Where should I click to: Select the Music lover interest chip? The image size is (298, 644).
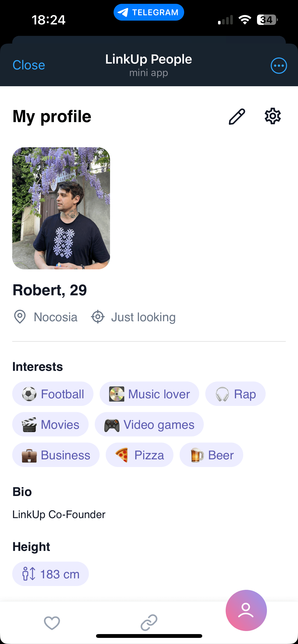pyautogui.click(x=149, y=394)
